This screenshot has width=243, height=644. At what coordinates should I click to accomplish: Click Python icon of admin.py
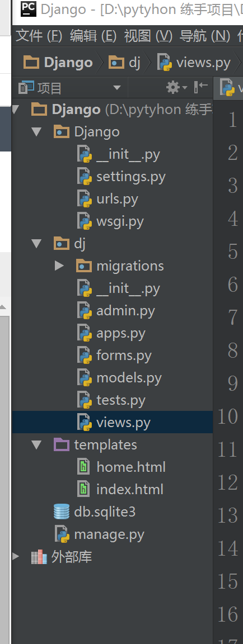[85, 311]
